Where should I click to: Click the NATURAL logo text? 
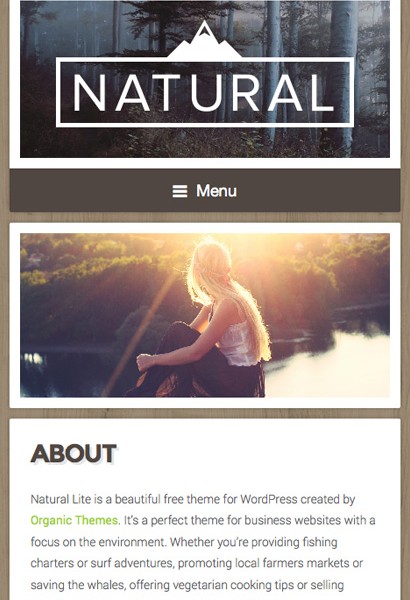203,92
